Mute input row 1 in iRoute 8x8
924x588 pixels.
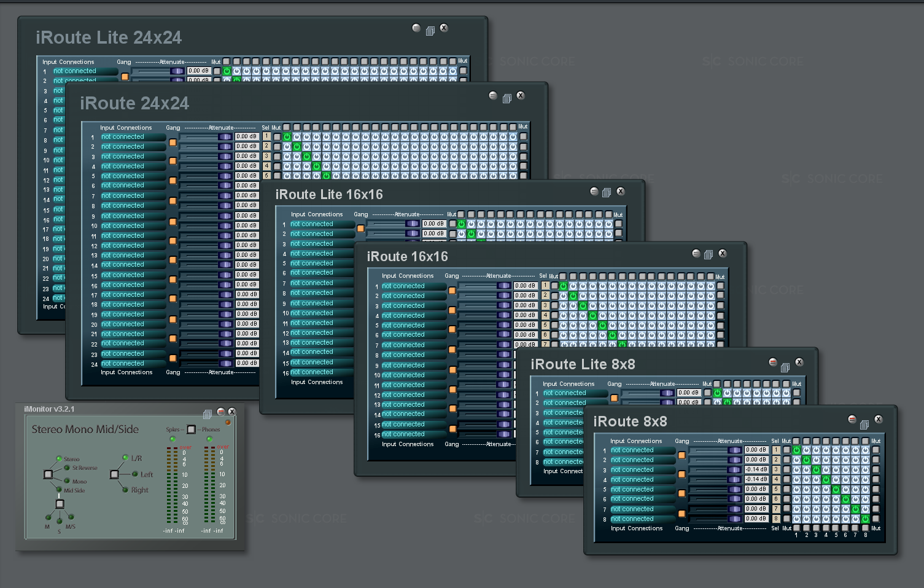786,450
